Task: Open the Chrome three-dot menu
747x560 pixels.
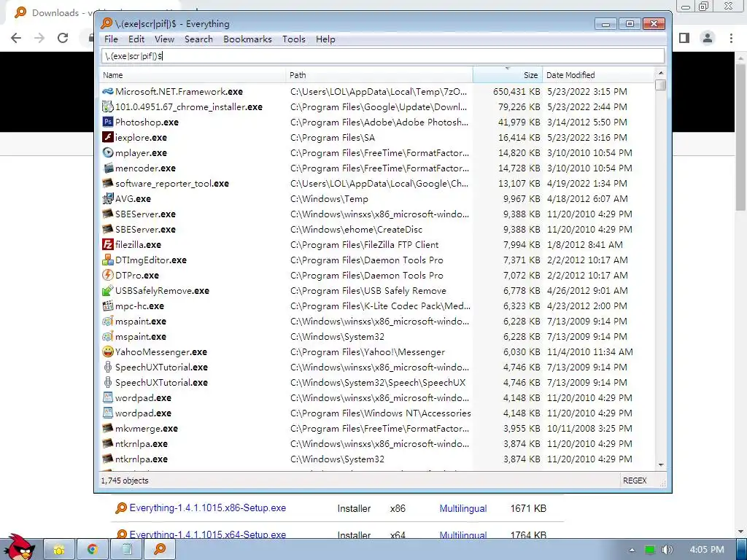Action: (731, 38)
